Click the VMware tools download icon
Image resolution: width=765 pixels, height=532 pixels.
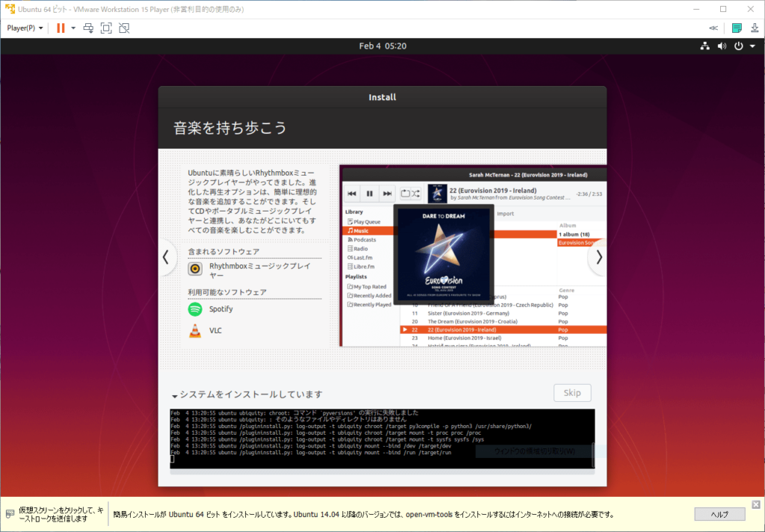click(x=755, y=28)
